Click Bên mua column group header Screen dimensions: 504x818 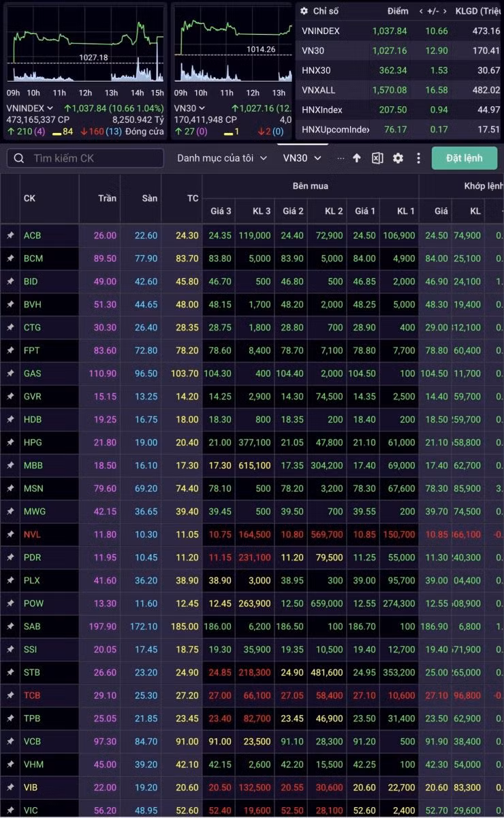[x=310, y=186]
